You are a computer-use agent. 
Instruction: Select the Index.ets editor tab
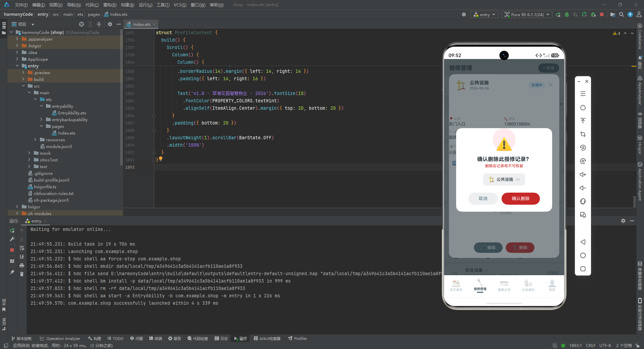(x=142, y=24)
